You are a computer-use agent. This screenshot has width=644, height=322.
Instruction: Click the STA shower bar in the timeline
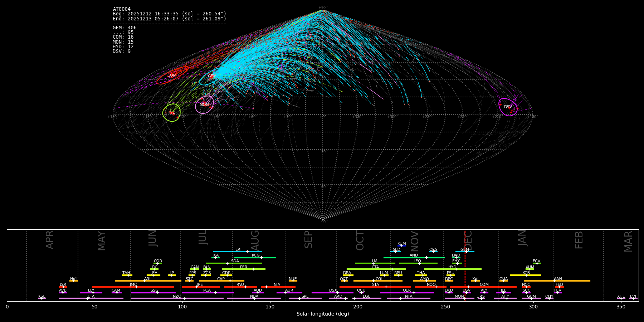pos(375,287)
